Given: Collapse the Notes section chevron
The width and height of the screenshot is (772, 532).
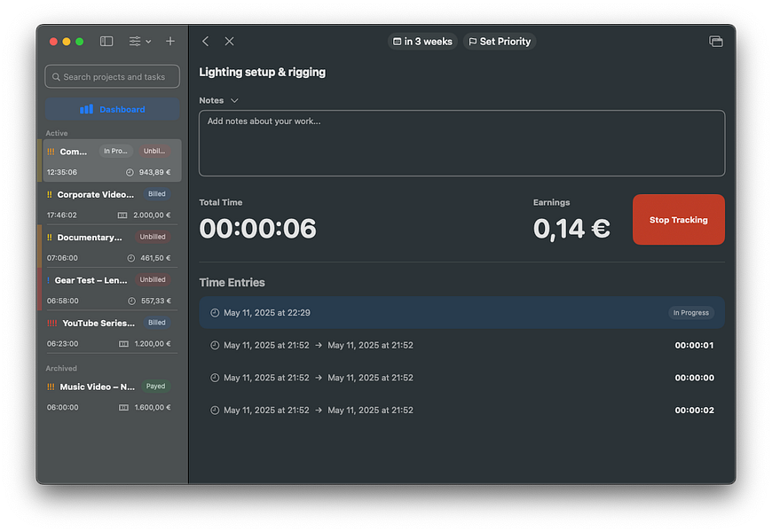Looking at the screenshot, I should point(234,100).
